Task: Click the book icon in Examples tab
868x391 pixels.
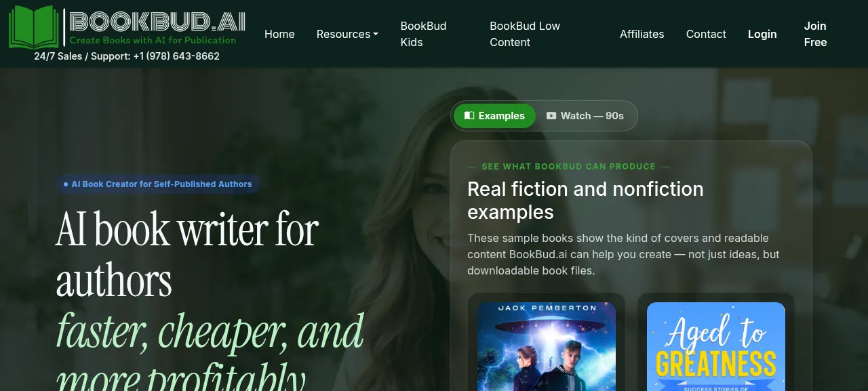Action: (469, 116)
